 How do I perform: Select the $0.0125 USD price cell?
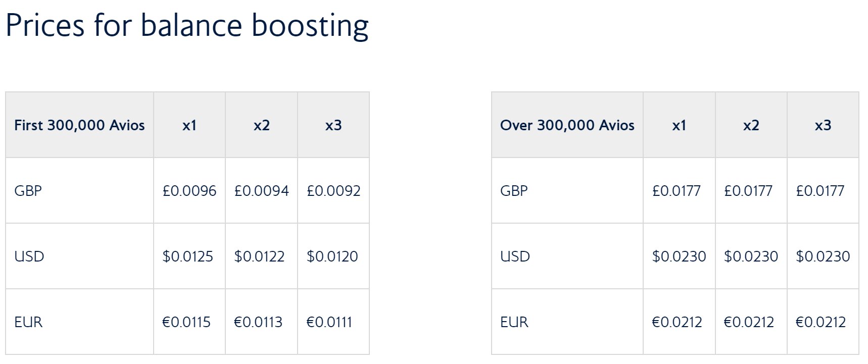coord(189,256)
